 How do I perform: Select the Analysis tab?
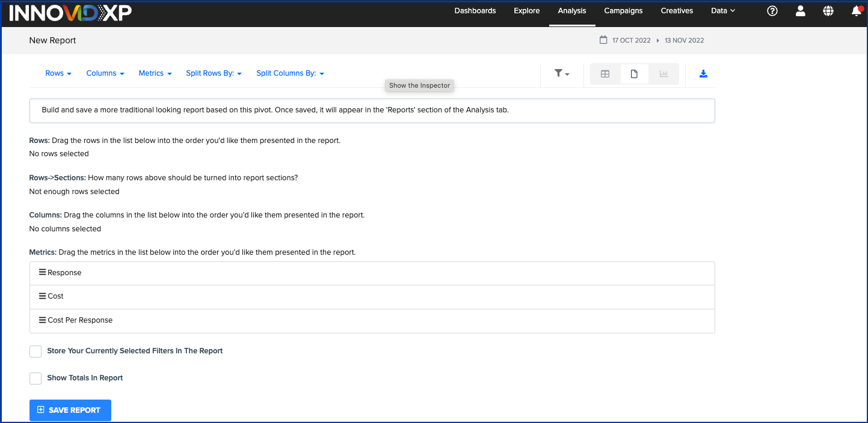[x=572, y=11]
